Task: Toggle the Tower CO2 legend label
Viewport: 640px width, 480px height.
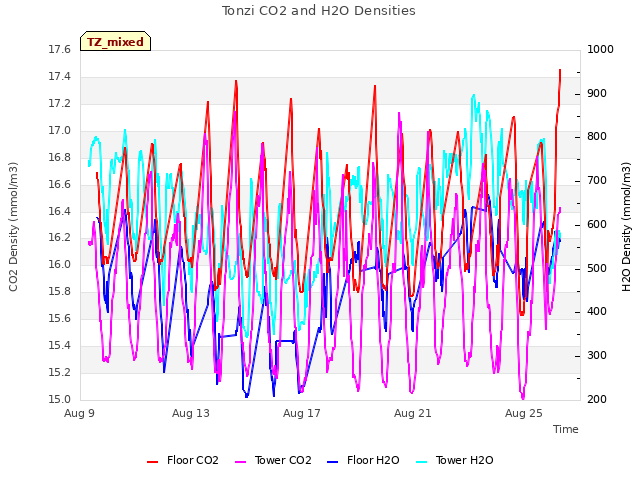Action: point(283,460)
